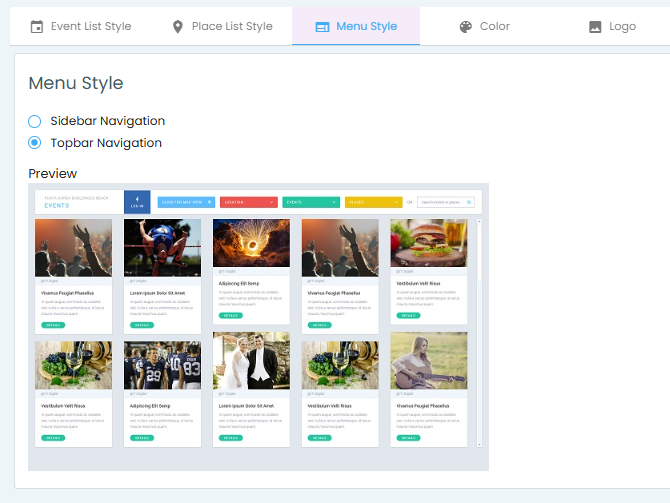This screenshot has width=670, height=503.
Task: Click the burger thumbnail in the preview
Action: (x=429, y=243)
